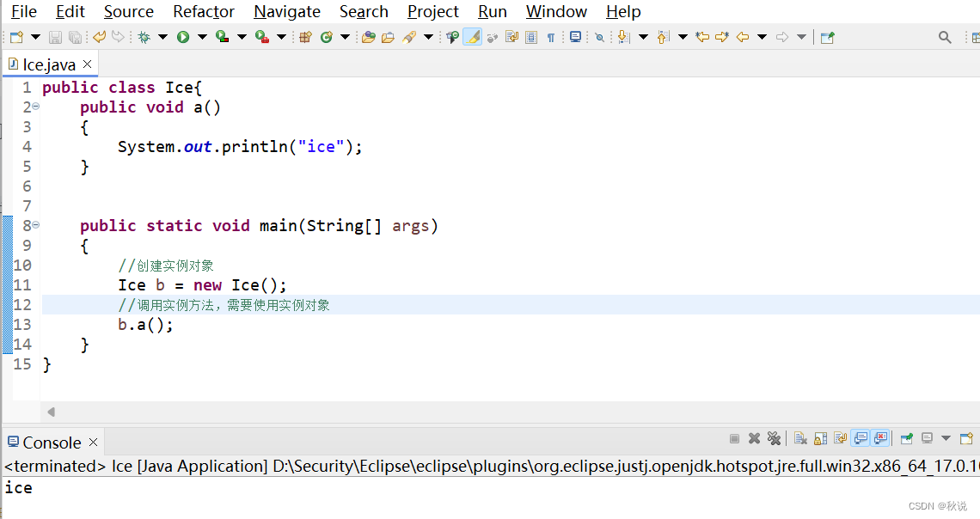Click the Save All icon
The width and height of the screenshot is (980, 519).
point(75,38)
